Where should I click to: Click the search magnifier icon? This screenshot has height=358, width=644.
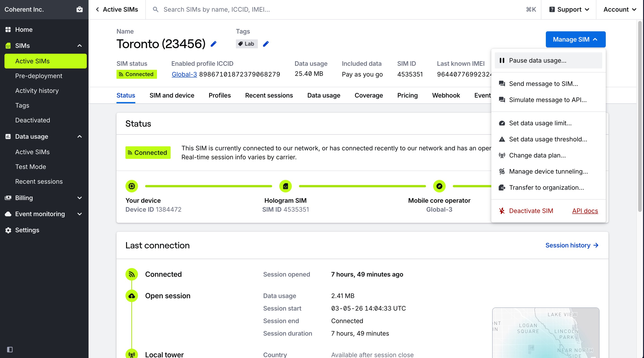pos(155,9)
